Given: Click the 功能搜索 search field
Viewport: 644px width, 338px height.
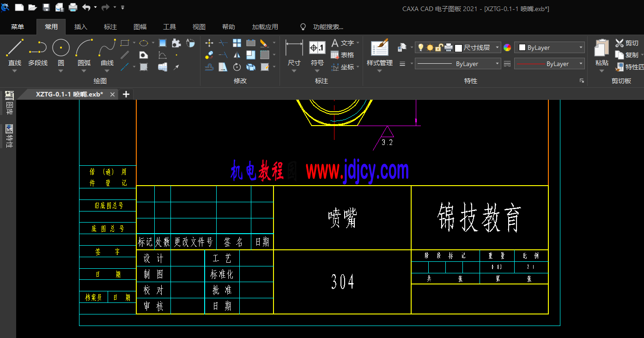Looking at the screenshot, I should 328,27.
